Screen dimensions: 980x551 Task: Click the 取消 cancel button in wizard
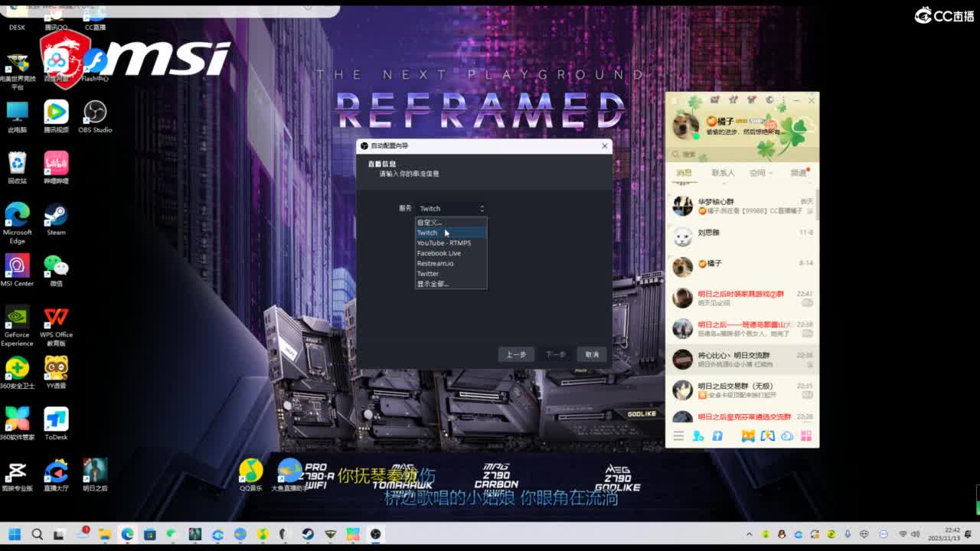(x=592, y=354)
